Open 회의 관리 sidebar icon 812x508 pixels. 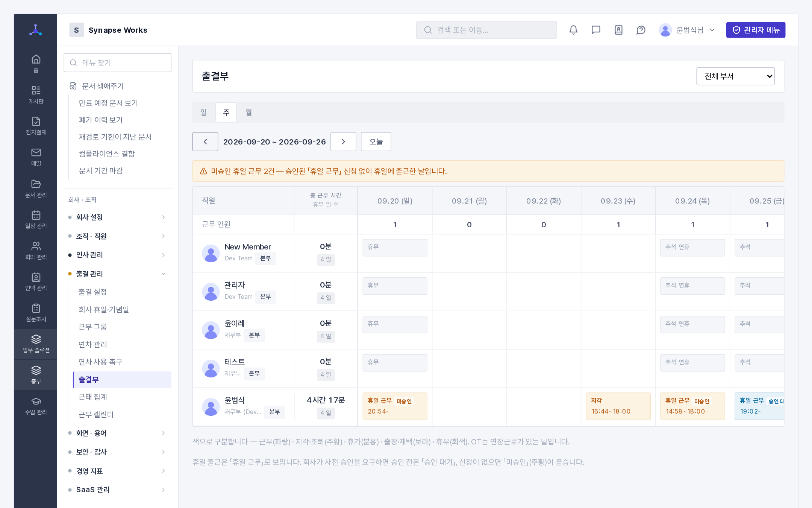(36, 250)
